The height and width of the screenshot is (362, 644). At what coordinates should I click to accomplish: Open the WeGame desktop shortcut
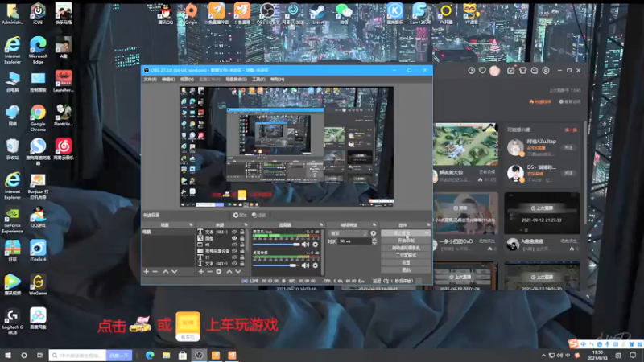pyautogui.click(x=38, y=285)
